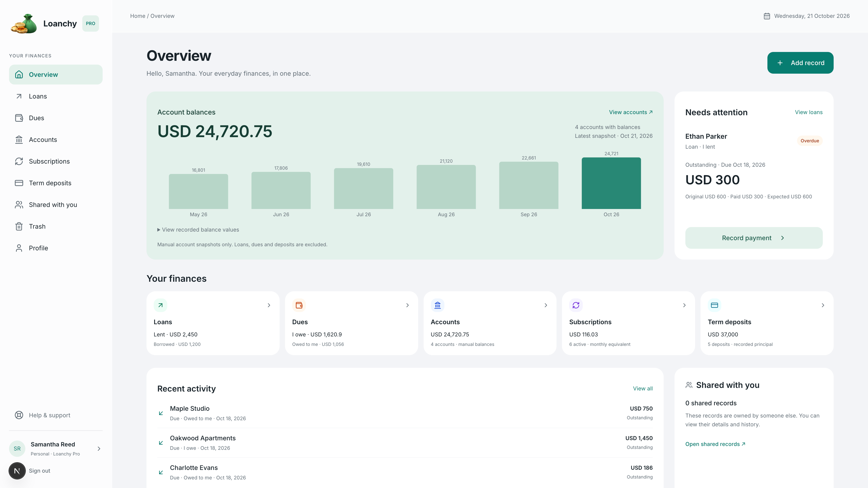Open the View accounts link
This screenshot has height=488, width=868.
pos(630,112)
